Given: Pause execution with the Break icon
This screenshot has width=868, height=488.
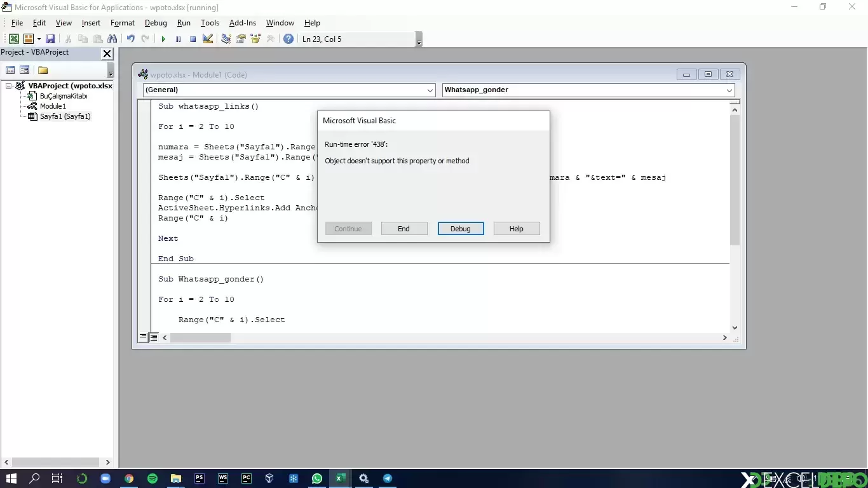Looking at the screenshot, I should pos(178,39).
